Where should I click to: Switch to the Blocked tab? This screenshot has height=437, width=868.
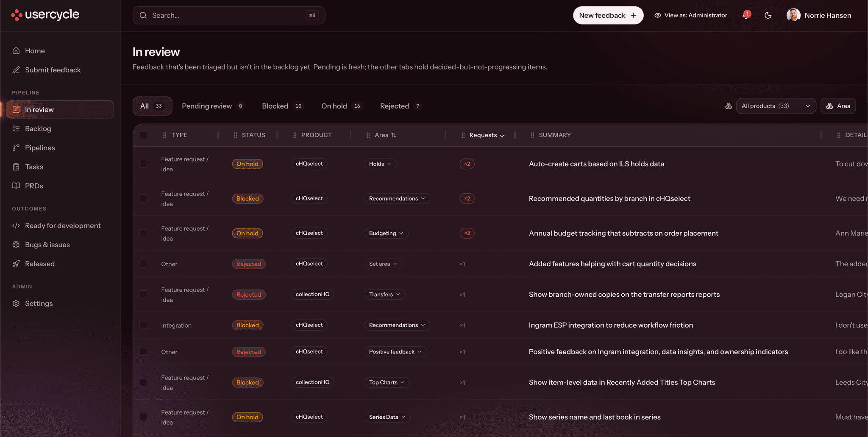pos(282,106)
